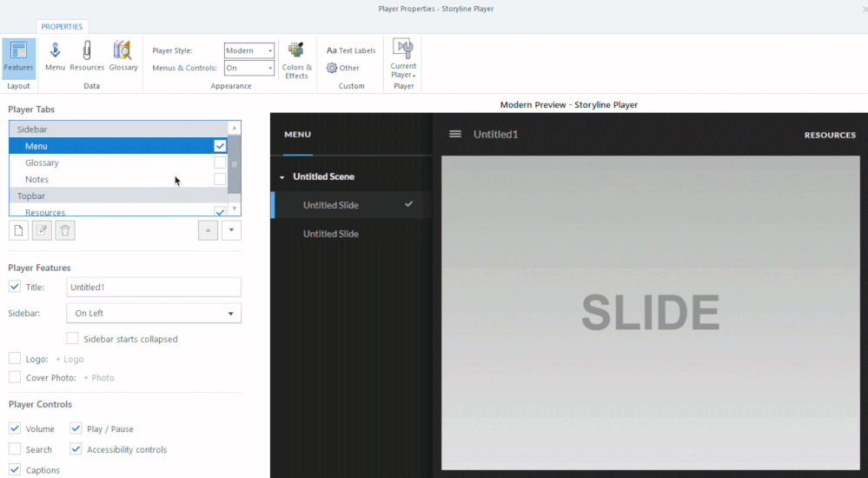This screenshot has height=478, width=868.
Task: Move selected tab down
Action: (x=231, y=230)
